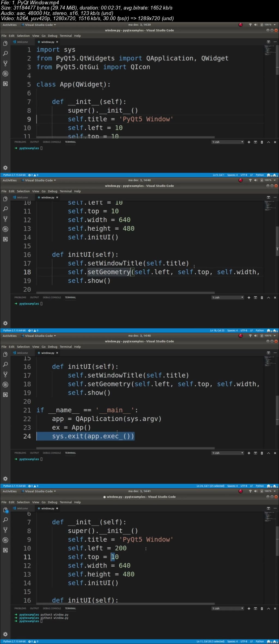
Task: Open the 1: zsh dropdown in the 14:39 frame
Action: [228, 142]
